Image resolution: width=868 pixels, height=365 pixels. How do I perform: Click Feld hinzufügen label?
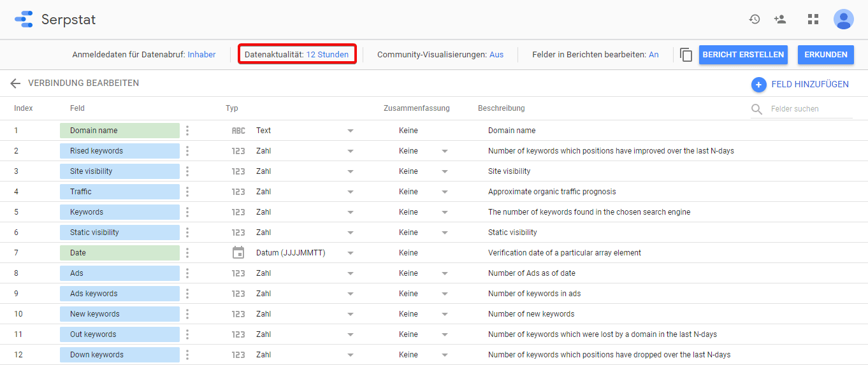tap(810, 84)
